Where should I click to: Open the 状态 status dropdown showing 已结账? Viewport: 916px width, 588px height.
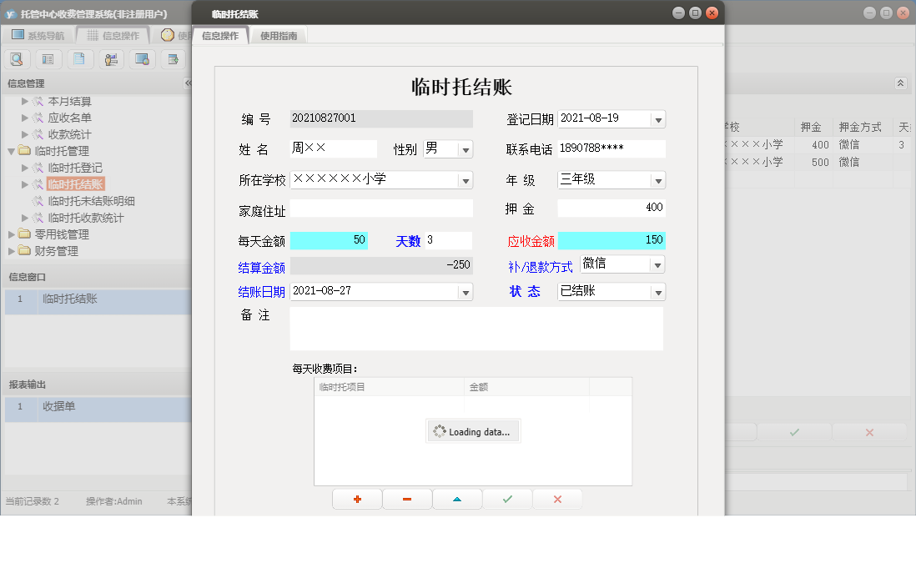658,293
